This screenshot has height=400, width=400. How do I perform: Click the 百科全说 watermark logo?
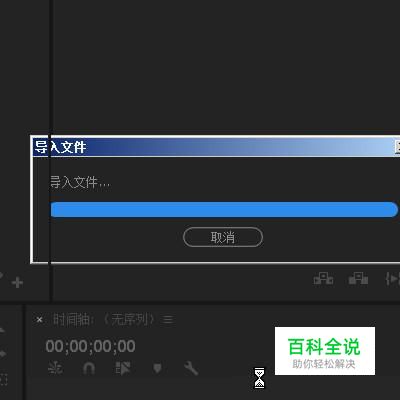325,351
